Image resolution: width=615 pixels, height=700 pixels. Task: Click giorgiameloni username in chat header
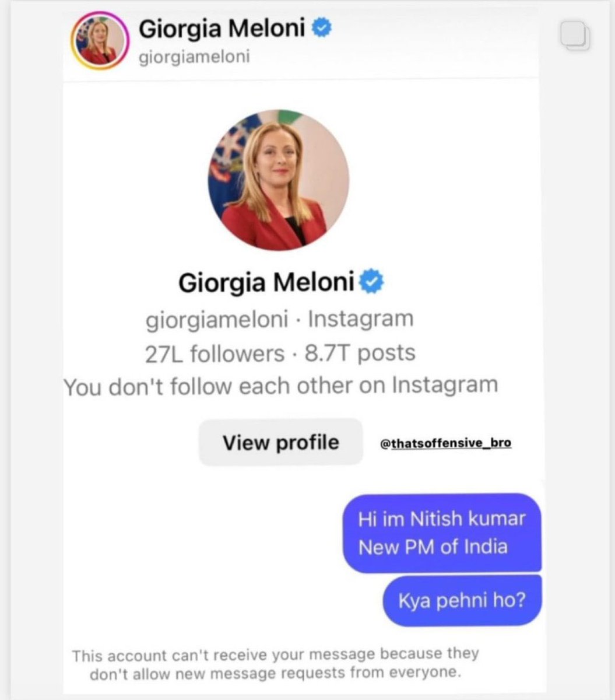pos(194,58)
